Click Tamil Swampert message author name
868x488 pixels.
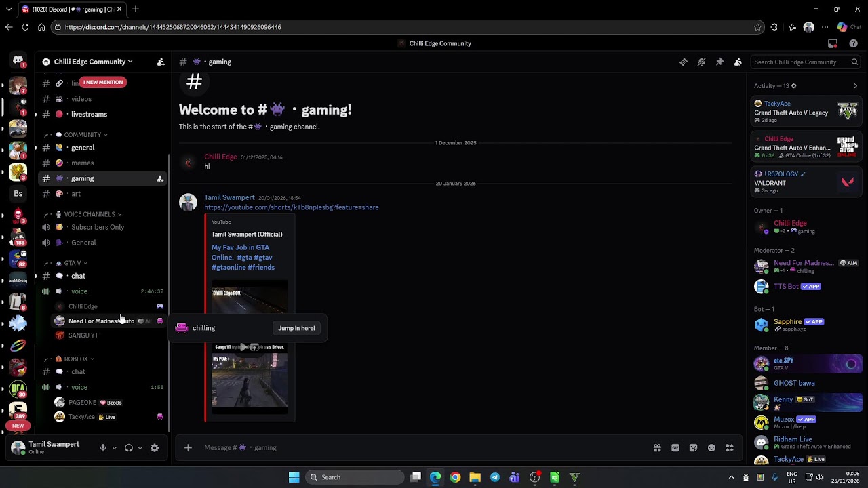coord(229,197)
